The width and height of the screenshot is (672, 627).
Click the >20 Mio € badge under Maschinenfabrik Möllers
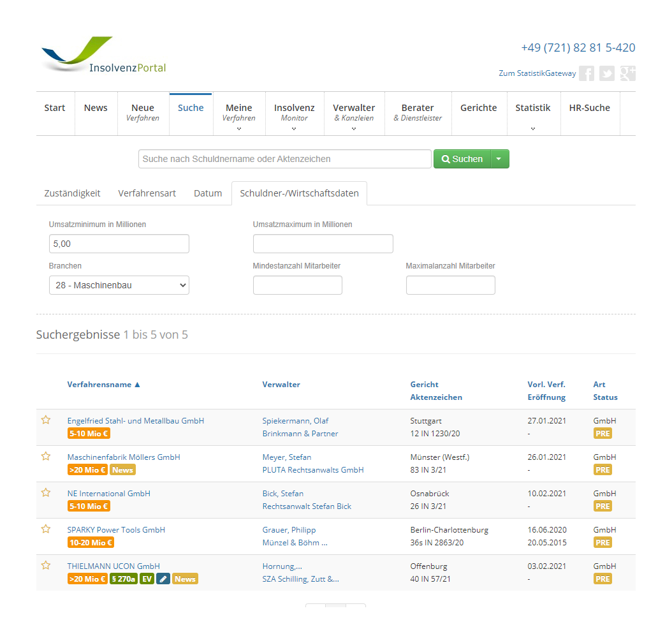(87, 470)
